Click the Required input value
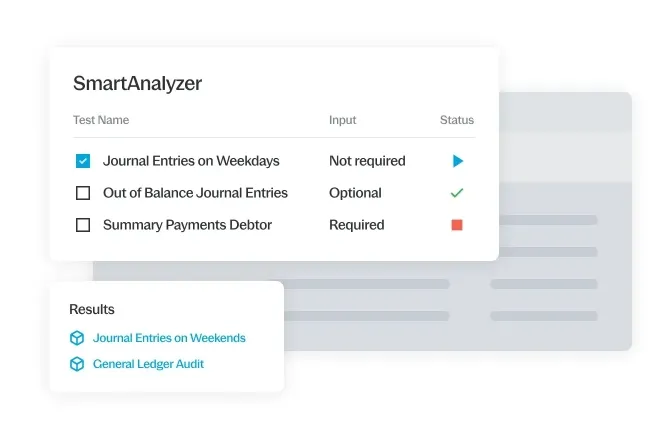661x430 pixels. click(x=357, y=225)
